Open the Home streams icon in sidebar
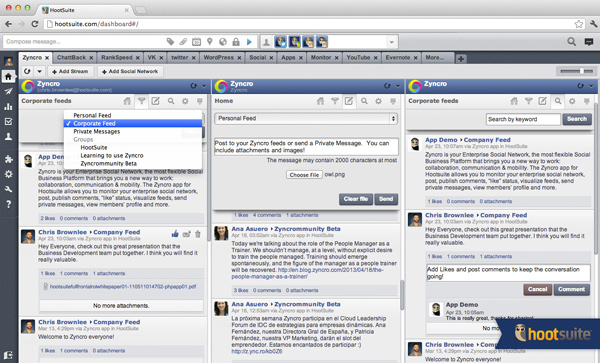The image size is (600, 363). (8, 76)
